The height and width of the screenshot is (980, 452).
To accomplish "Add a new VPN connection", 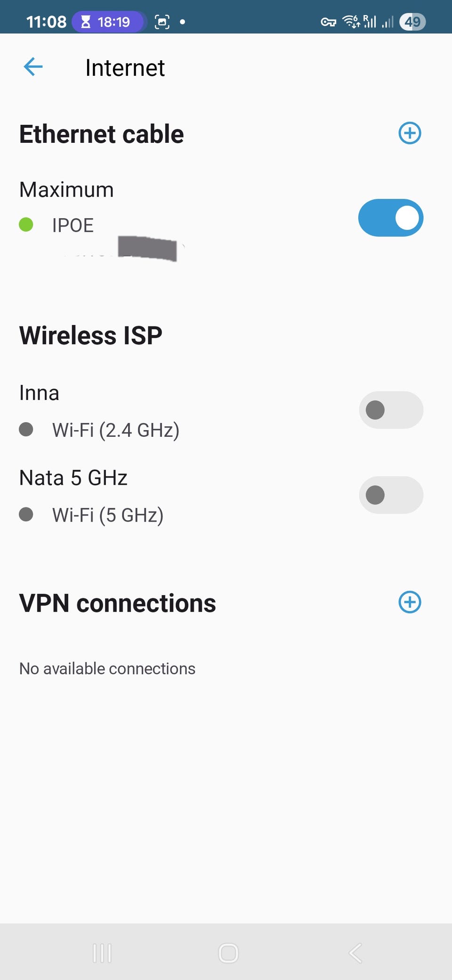I will [410, 602].
